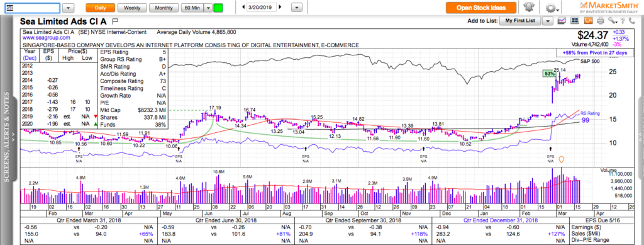
Task: Open the symbol history dropdown
Action: click(x=69, y=8)
